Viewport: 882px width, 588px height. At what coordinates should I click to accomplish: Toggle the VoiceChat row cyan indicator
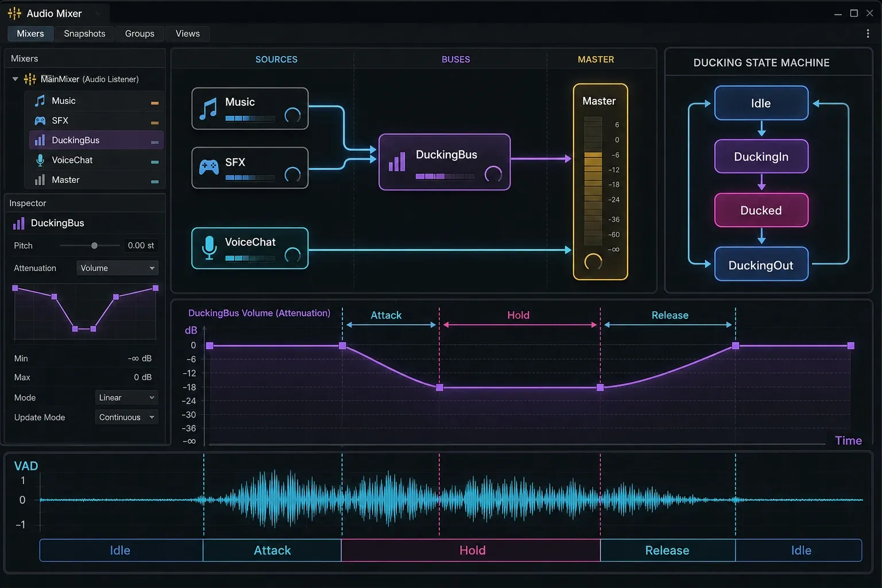click(154, 162)
